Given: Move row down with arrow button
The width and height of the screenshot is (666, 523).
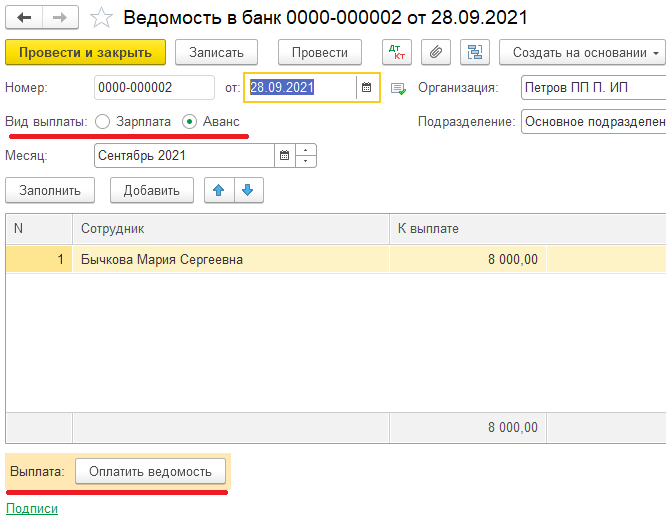Looking at the screenshot, I should click(247, 190).
